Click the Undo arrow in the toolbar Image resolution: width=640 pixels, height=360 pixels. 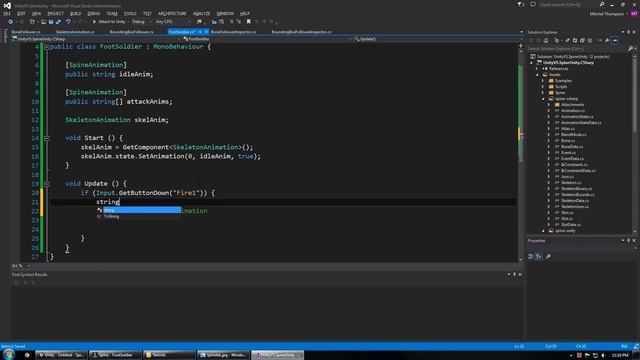tap(68, 22)
